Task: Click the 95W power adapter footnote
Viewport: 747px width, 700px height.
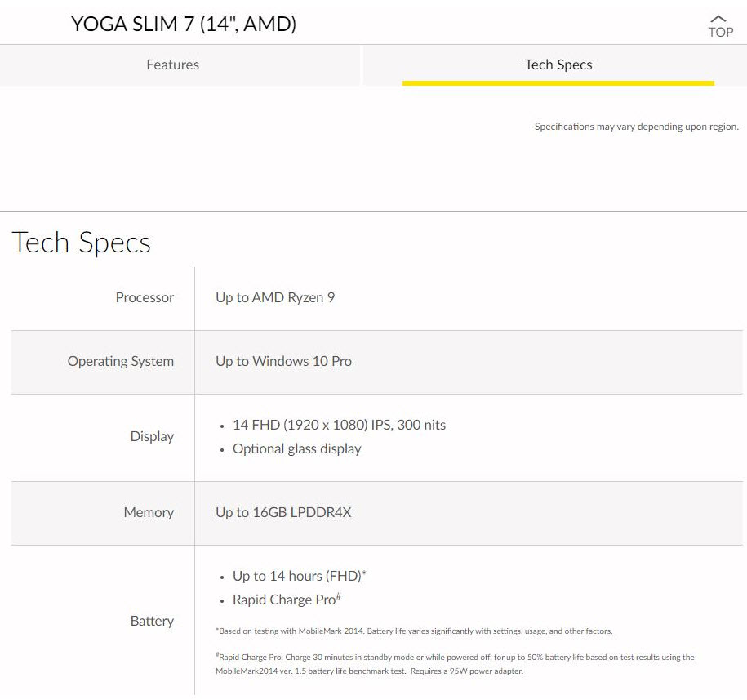Action: pyautogui.click(x=455, y=664)
